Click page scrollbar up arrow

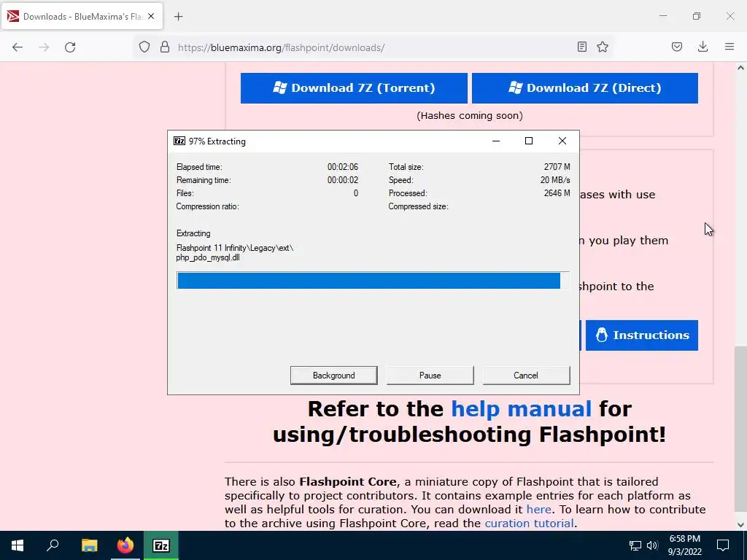pos(740,68)
